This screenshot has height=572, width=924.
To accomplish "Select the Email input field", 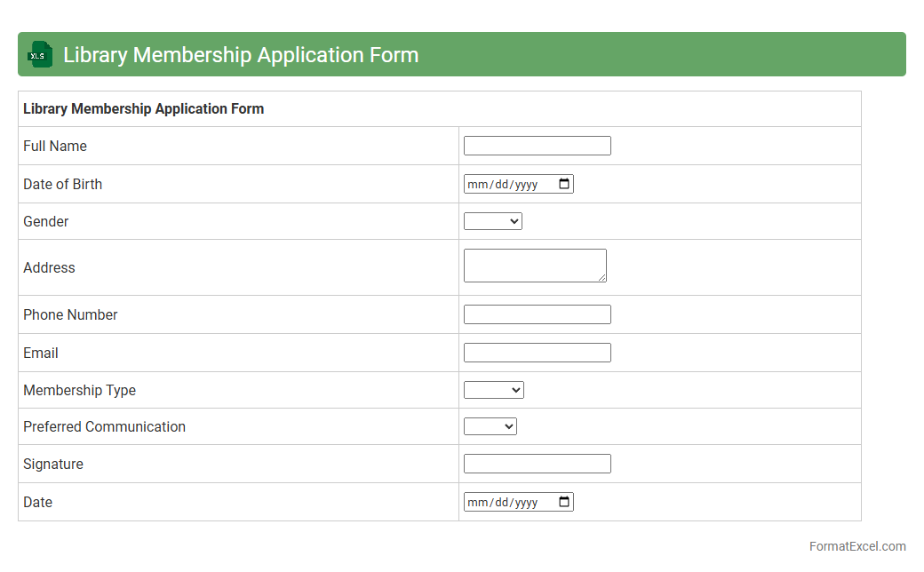I will (538, 353).
